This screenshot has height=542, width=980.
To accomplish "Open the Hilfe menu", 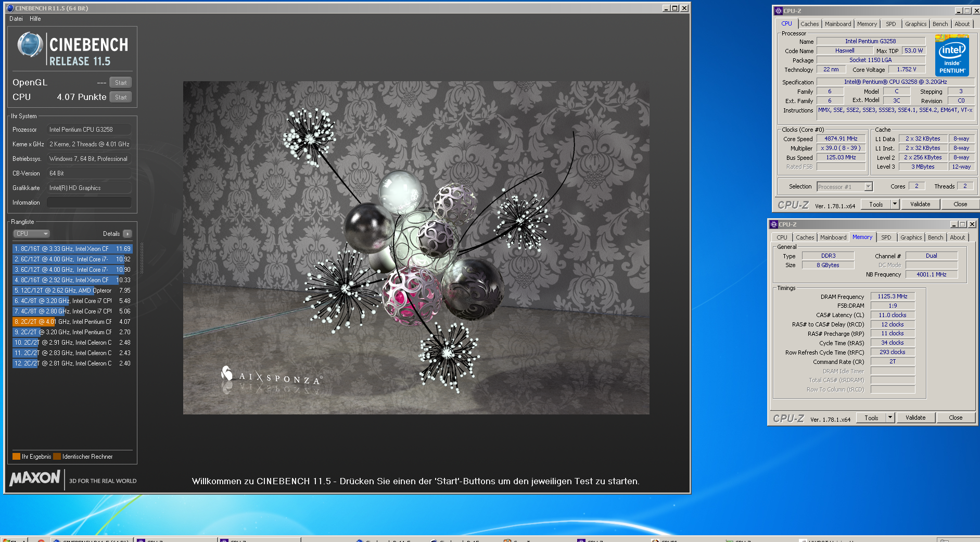I will click(x=35, y=19).
